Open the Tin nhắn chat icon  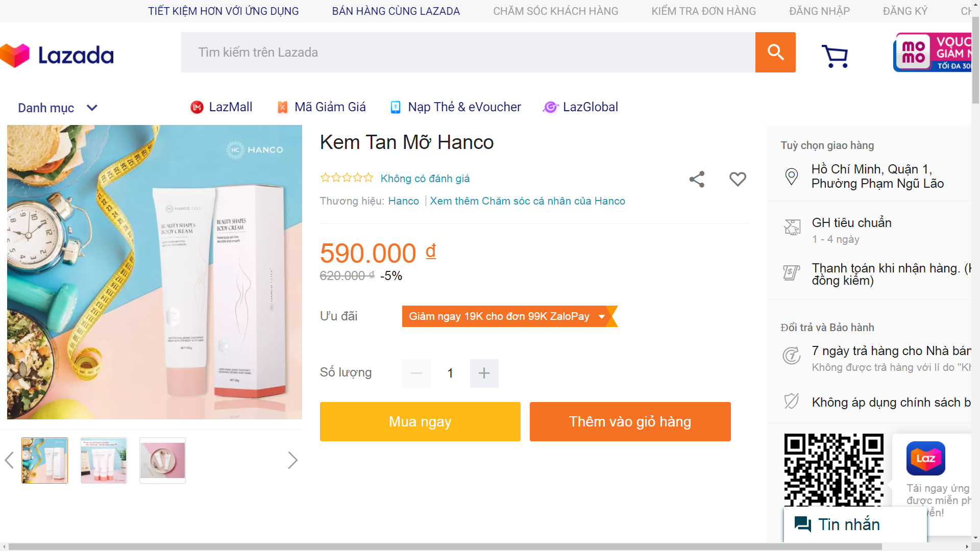coord(803,524)
